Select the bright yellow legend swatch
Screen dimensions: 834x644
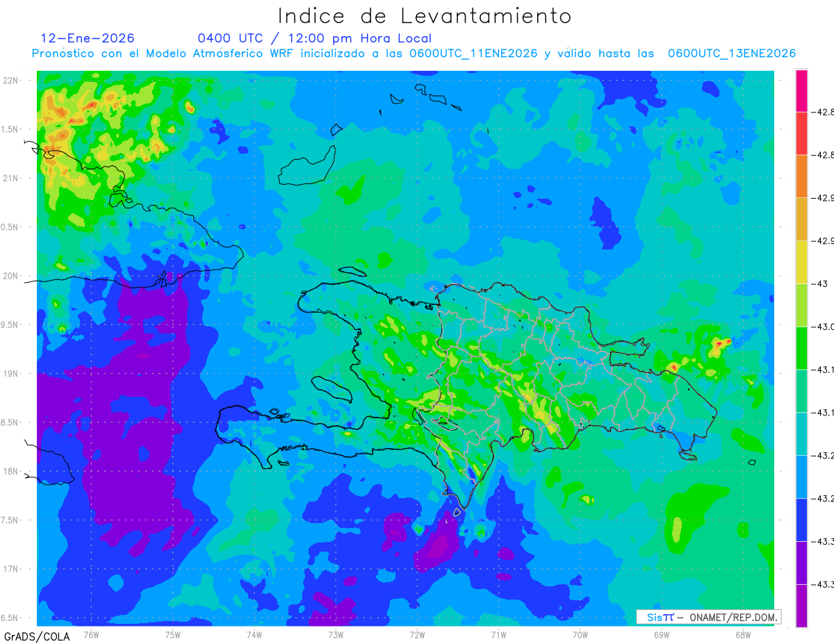[801, 262]
